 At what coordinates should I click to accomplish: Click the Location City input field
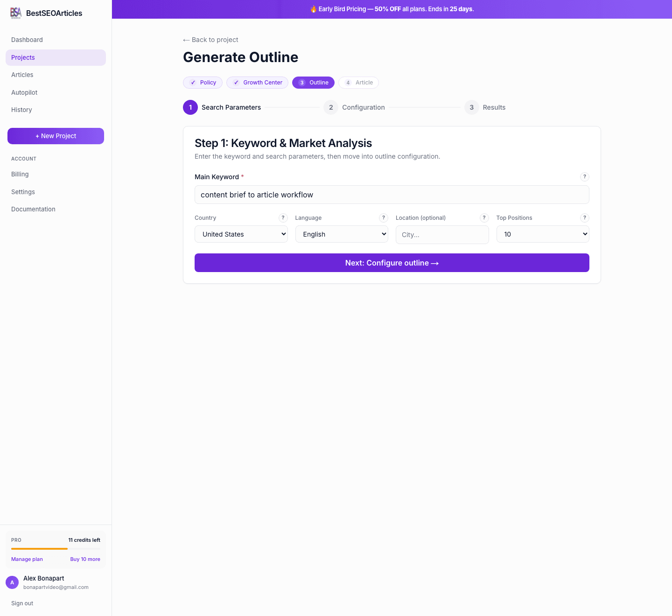442,234
